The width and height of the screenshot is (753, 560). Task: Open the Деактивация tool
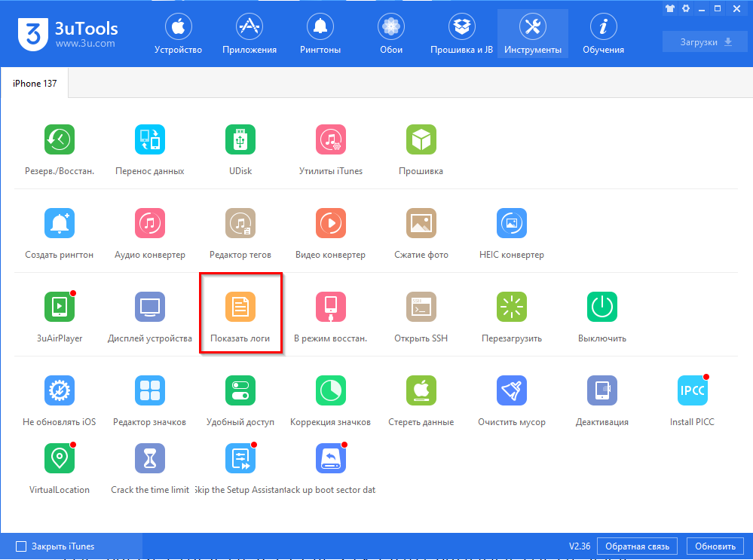click(x=602, y=390)
